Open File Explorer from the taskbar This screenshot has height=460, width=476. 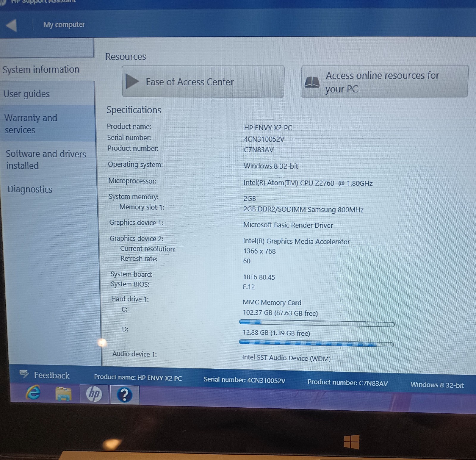click(63, 394)
